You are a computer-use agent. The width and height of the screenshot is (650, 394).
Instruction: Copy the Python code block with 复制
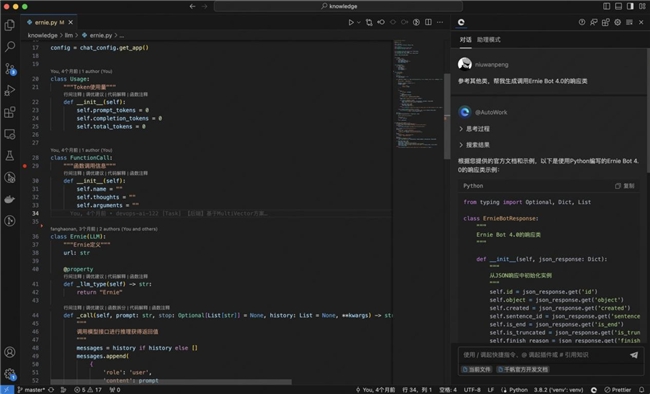tap(624, 186)
